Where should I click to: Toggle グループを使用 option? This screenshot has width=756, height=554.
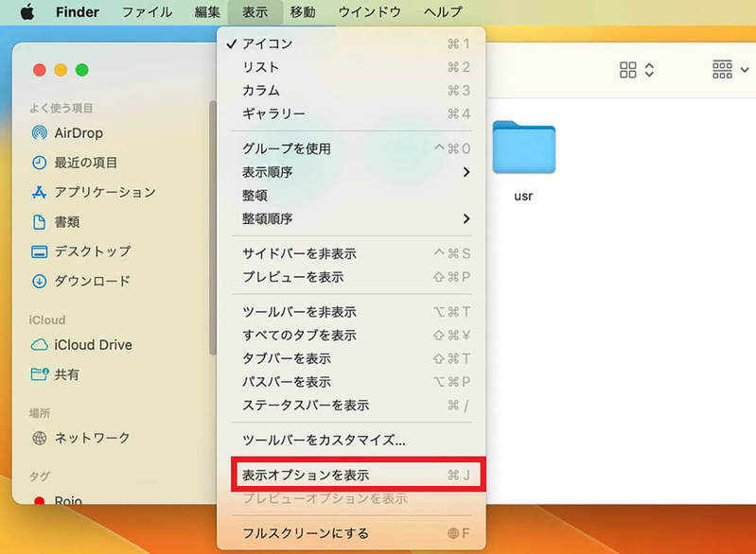click(x=351, y=148)
